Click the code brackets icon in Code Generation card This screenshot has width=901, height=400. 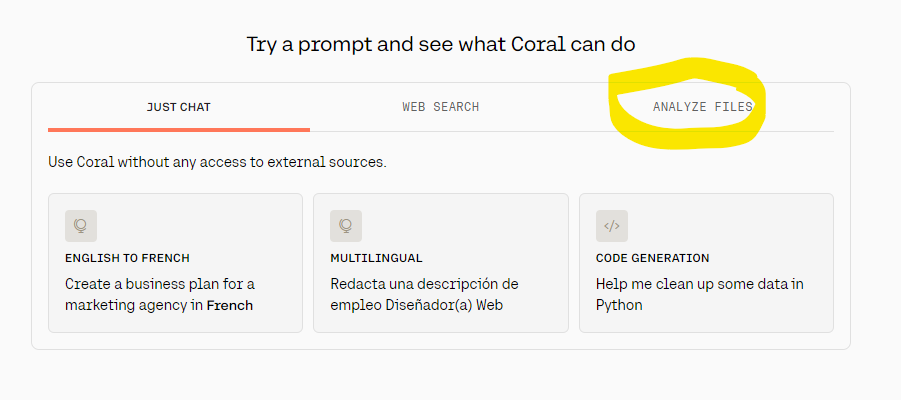pos(612,226)
